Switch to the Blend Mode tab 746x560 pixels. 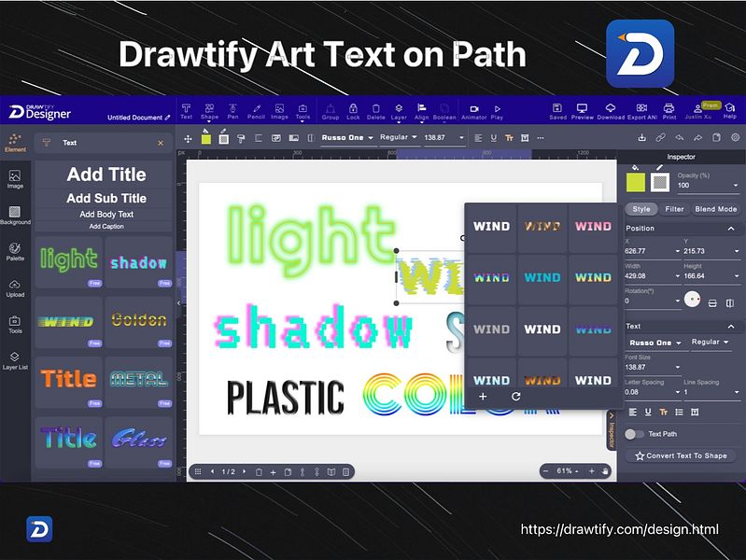(x=715, y=209)
